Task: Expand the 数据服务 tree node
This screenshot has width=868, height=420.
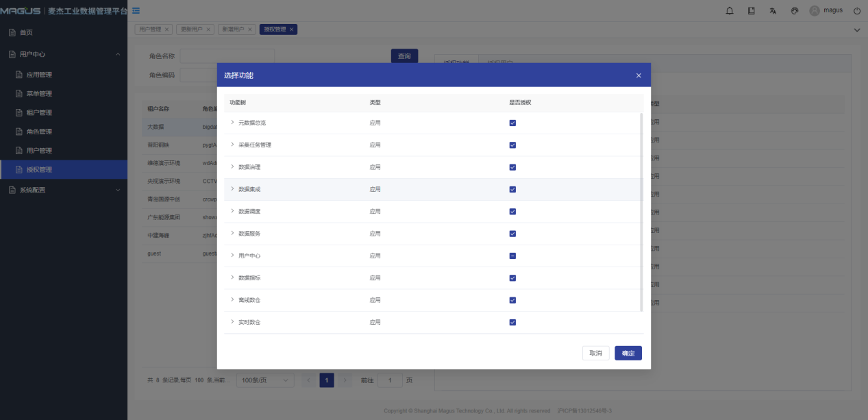Action: [x=232, y=234]
